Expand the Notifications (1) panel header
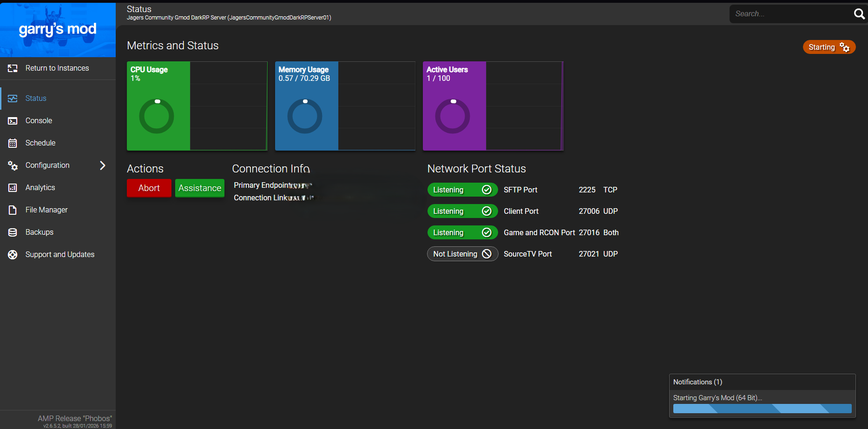The width and height of the screenshot is (868, 429). [x=762, y=382]
